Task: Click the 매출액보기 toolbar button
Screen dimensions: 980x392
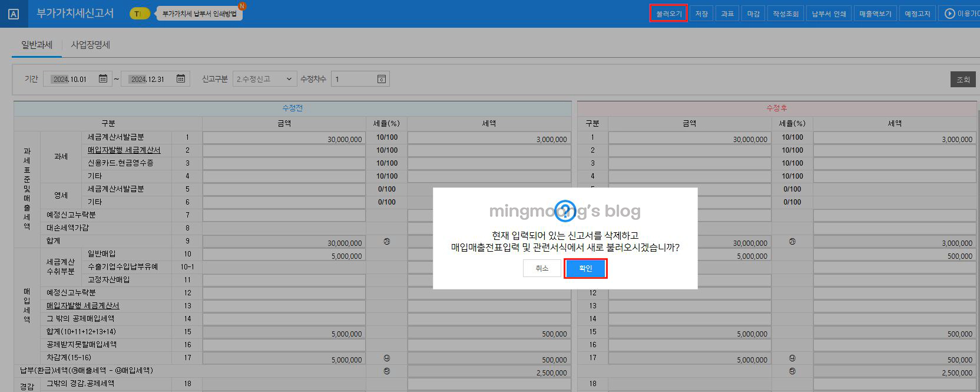Action: (x=875, y=14)
